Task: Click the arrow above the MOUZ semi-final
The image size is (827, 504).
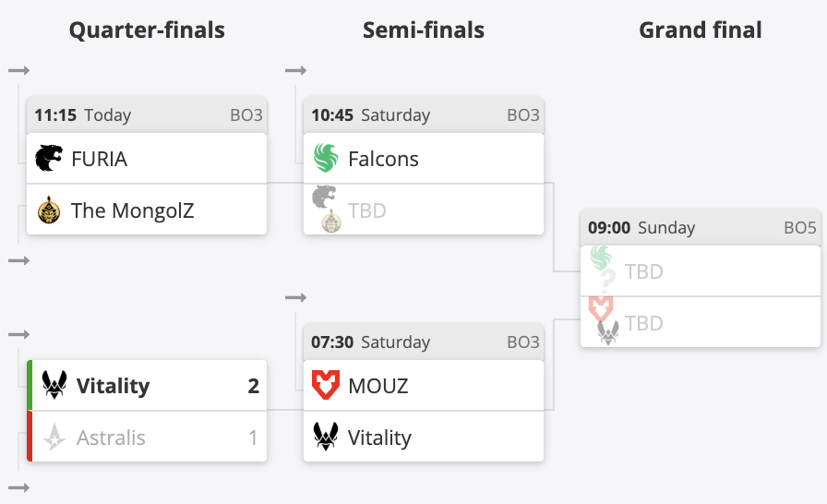Action: click(x=295, y=297)
